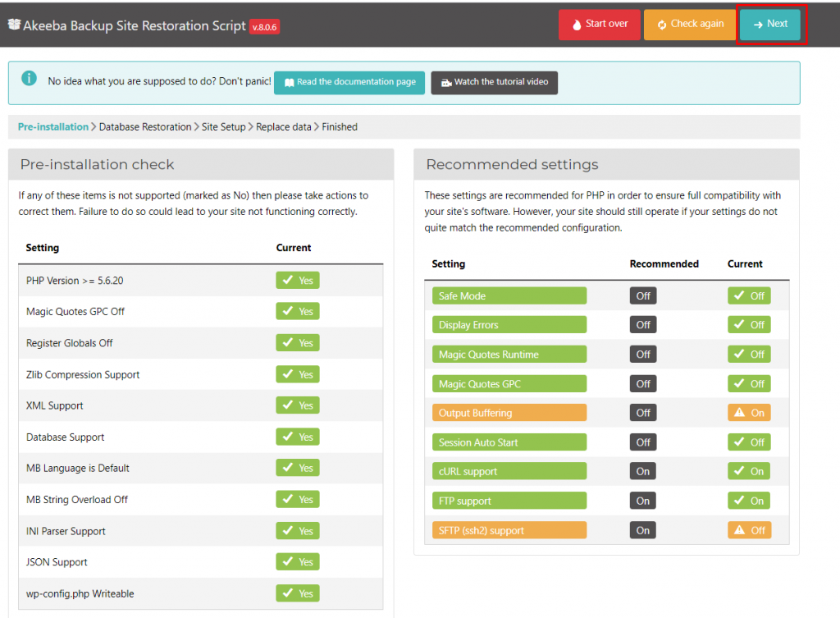This screenshot has height=618, width=840.
Task: Open Watch the tutorial video
Action: (494, 82)
